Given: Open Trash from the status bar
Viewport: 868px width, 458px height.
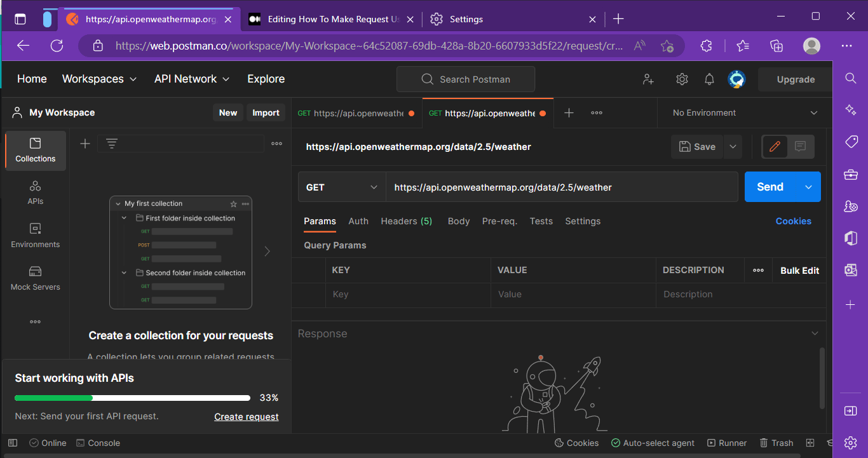Looking at the screenshot, I should [776, 443].
